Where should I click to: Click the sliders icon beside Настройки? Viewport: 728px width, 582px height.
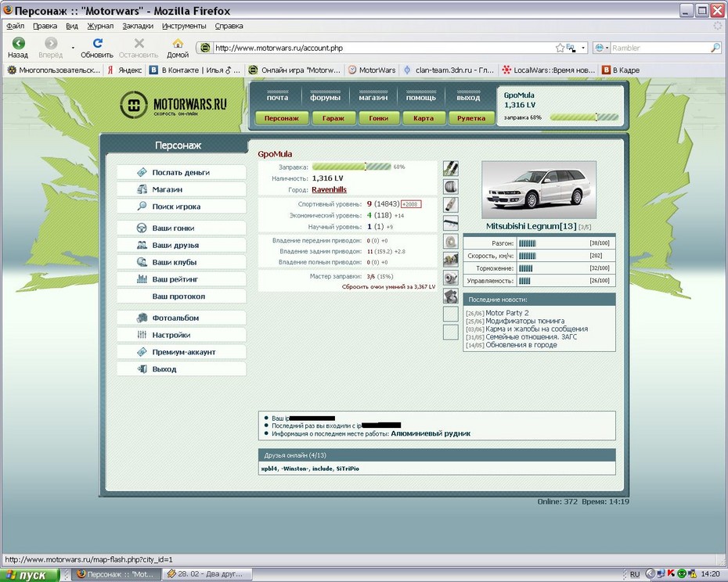(142, 335)
